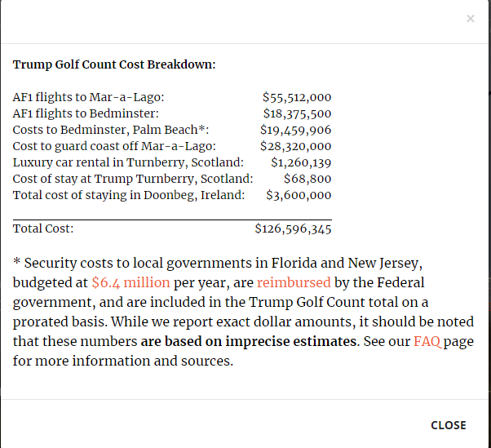
Task: Click the $18,375,500 amount
Action: coord(297,113)
